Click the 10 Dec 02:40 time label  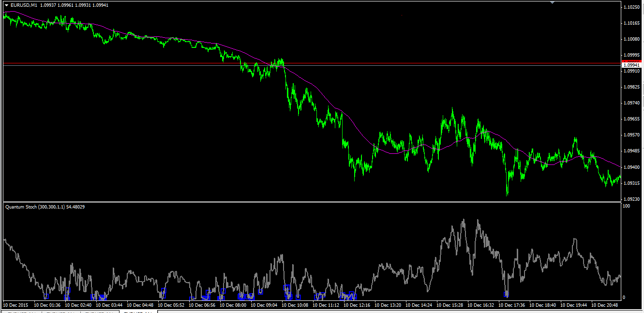[78, 305]
